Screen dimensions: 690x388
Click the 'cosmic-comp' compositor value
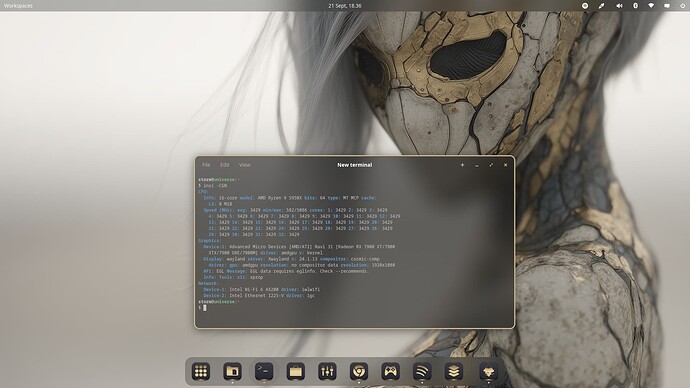(365, 259)
